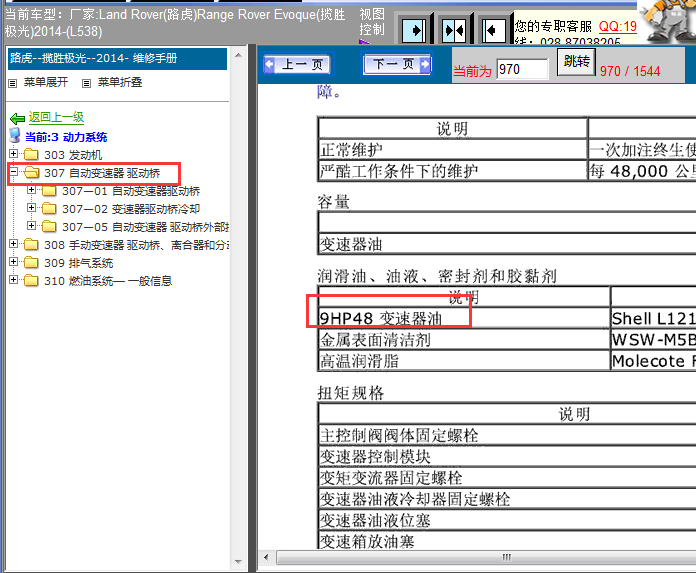Click the 变速器油液位塞 row
The width and height of the screenshot is (696, 573).
[507, 520]
